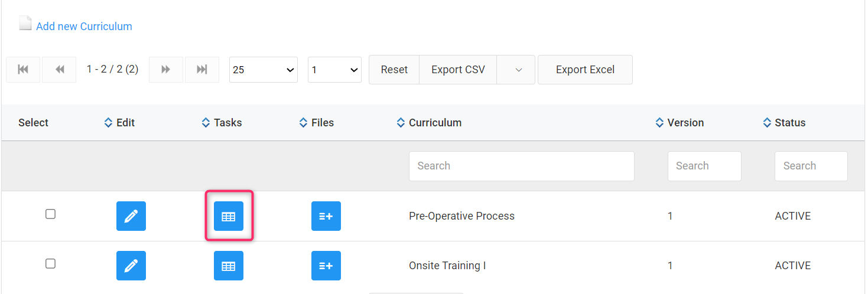
Task: Open Files list for Pre-Operative Process
Action: pyautogui.click(x=326, y=216)
